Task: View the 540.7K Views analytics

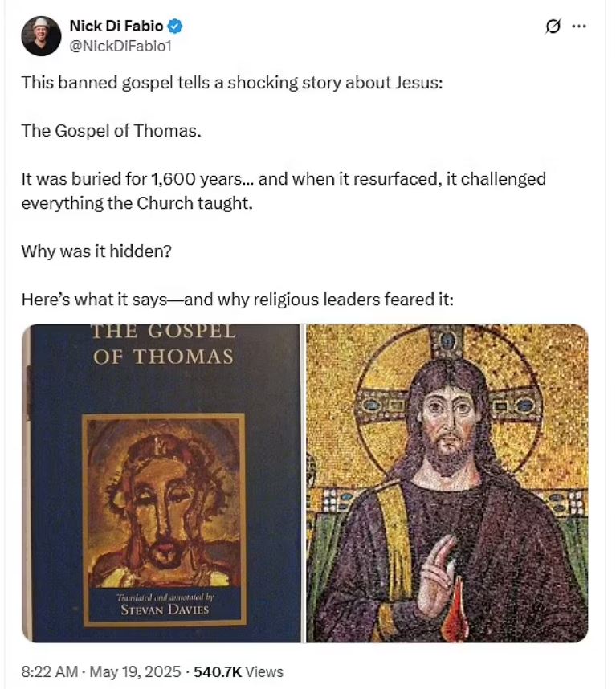Action: tap(239, 671)
